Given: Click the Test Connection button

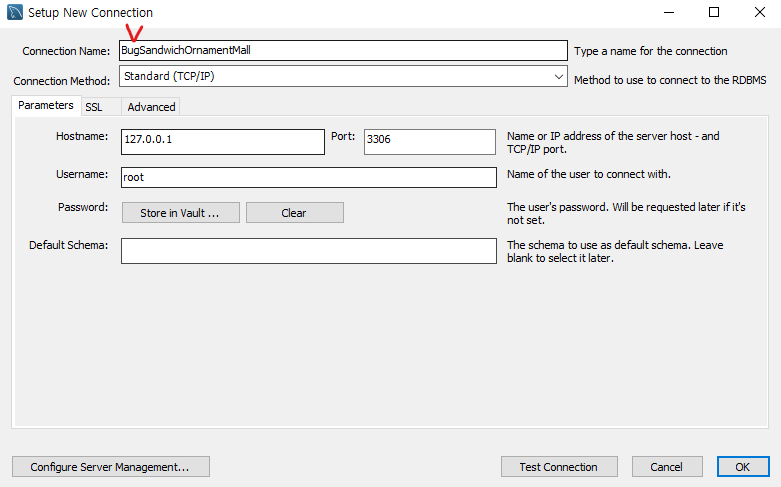Looking at the screenshot, I should [559, 467].
